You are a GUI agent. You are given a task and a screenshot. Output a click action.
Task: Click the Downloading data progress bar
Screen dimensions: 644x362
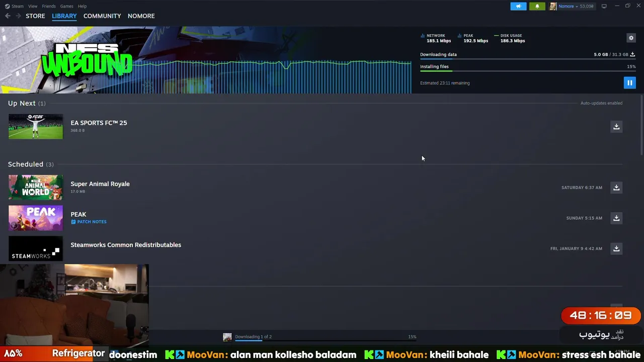coord(528,59)
